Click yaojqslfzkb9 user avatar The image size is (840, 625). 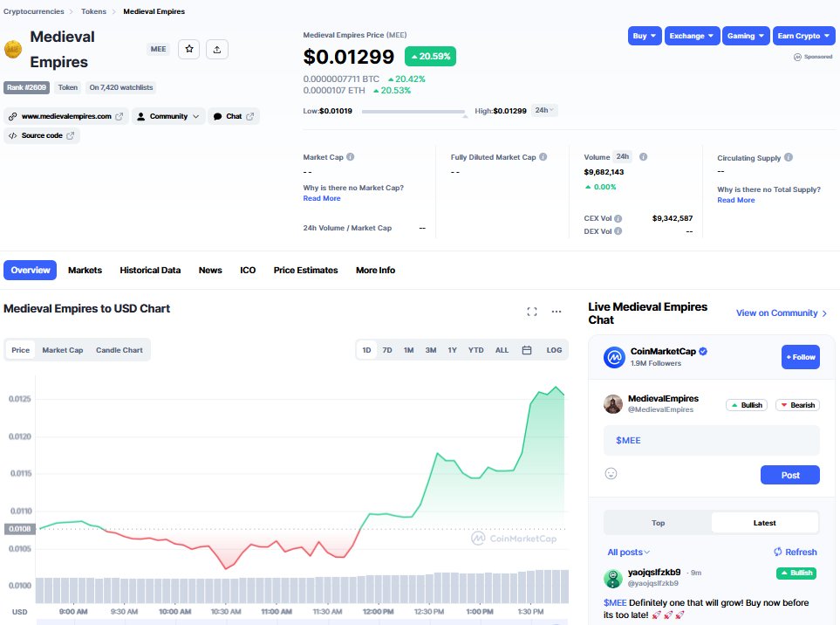(613, 579)
